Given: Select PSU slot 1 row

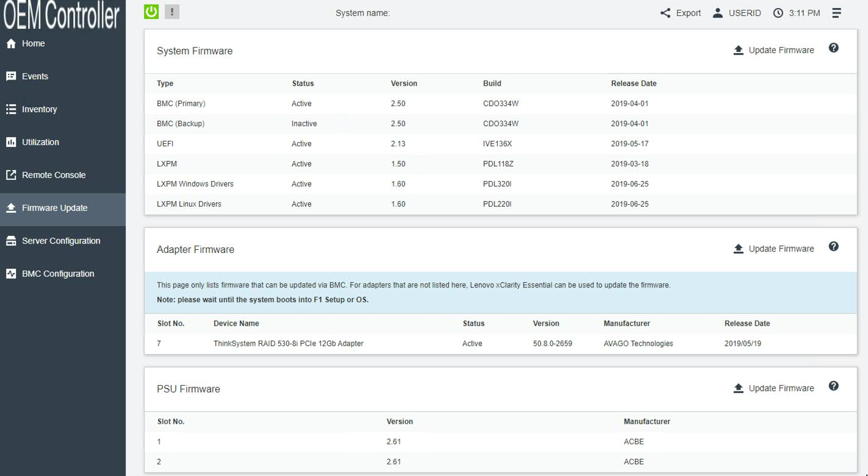Looking at the screenshot, I should [500, 442].
